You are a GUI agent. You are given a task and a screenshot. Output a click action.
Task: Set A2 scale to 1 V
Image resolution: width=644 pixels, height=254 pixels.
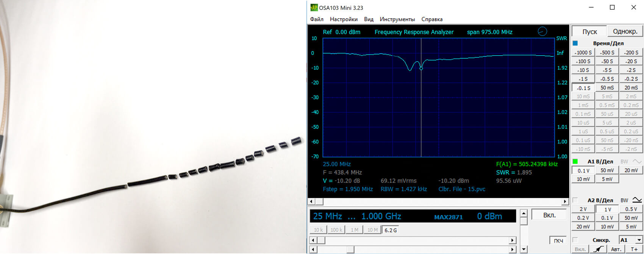pyautogui.click(x=607, y=209)
